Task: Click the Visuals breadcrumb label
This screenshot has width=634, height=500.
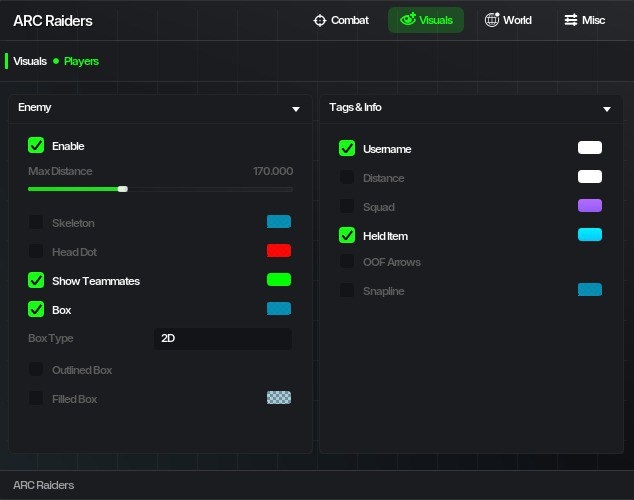Action: tap(30, 61)
